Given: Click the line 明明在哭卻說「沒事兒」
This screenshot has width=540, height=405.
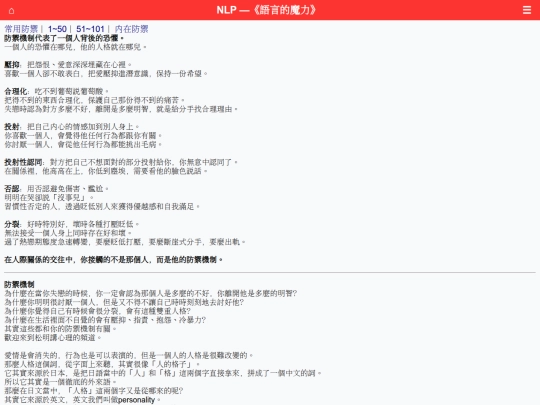Looking at the screenshot, I should [49, 198].
